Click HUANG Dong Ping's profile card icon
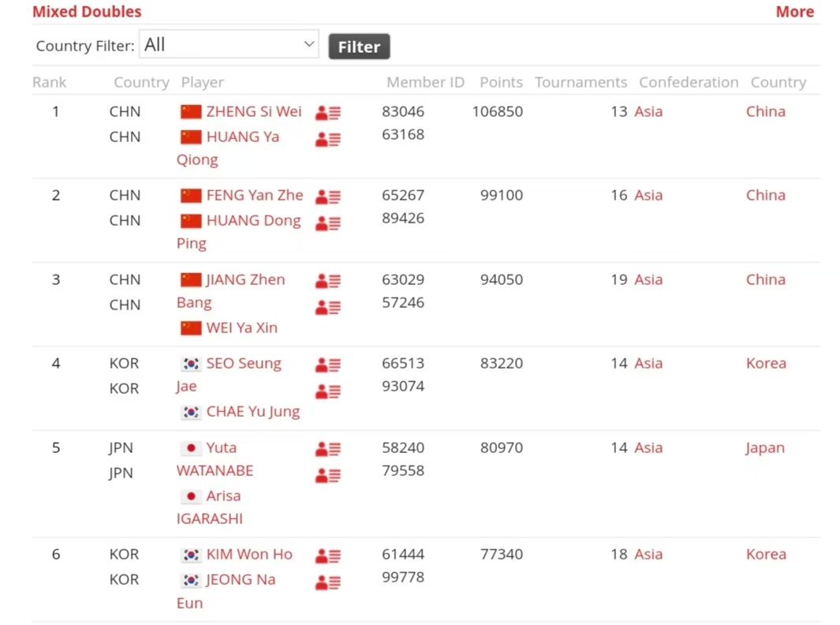The image size is (840, 625). tap(327, 223)
